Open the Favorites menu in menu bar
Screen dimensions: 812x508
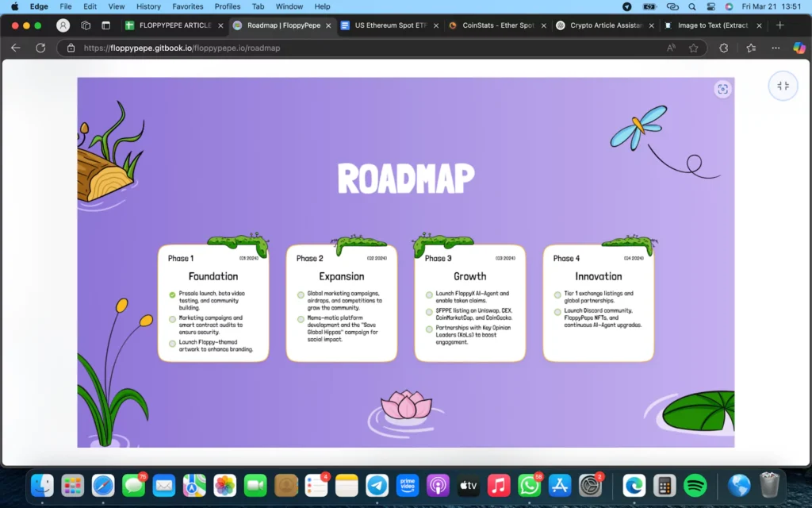[x=187, y=6]
